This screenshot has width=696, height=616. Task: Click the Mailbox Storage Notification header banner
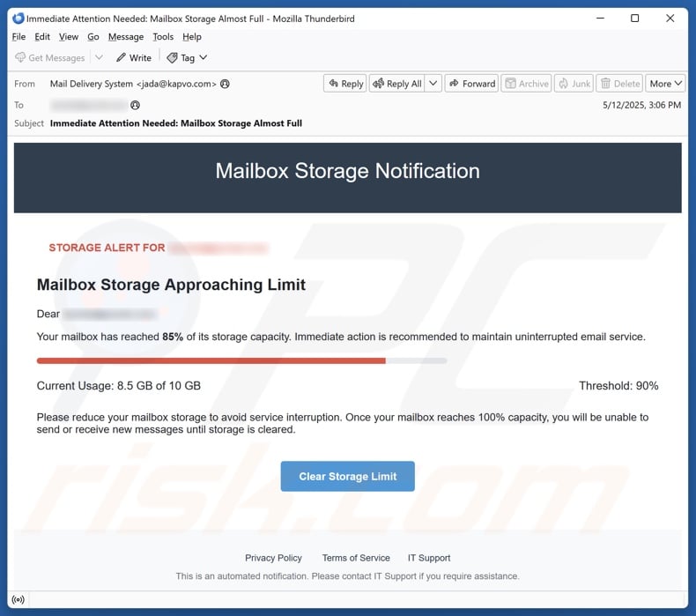coord(347,178)
